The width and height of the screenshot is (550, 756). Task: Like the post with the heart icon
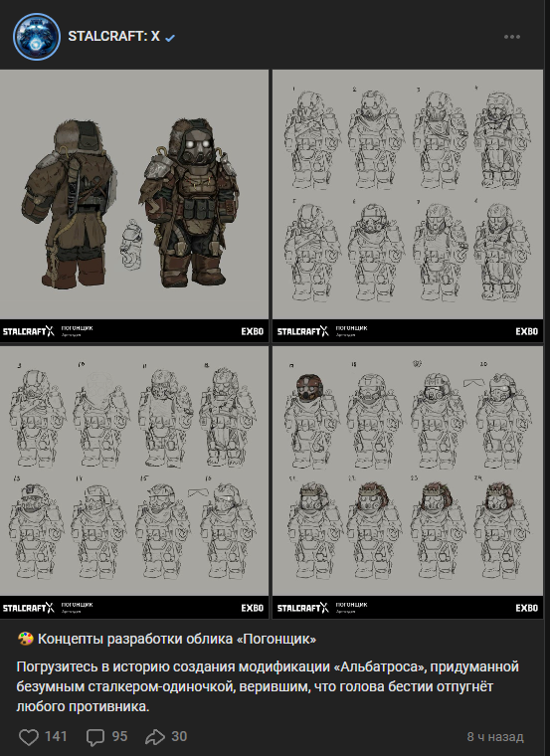[x=29, y=737]
